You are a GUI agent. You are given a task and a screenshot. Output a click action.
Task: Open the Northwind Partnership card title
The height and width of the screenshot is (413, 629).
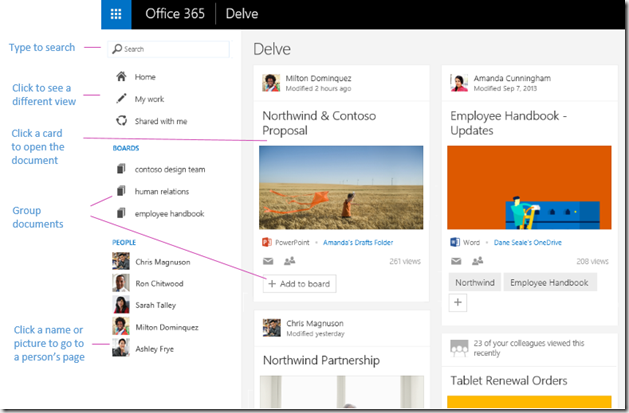(x=321, y=360)
